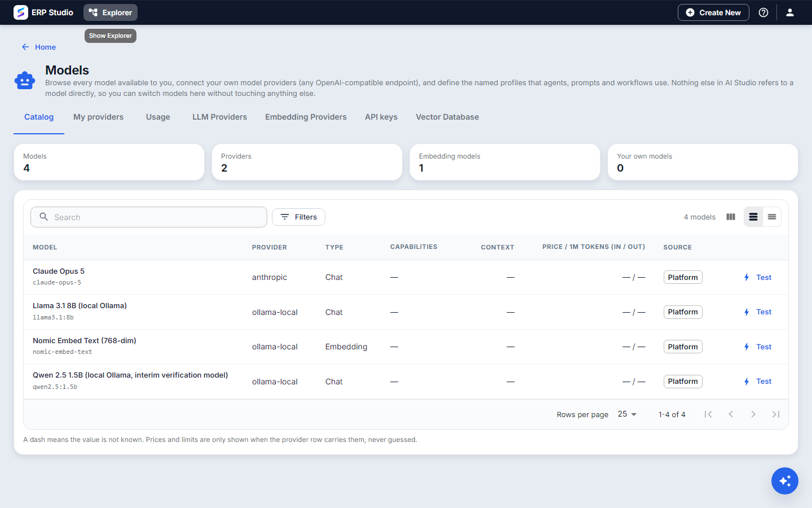
Task: Switch to the LLM Providers tab
Action: point(220,117)
